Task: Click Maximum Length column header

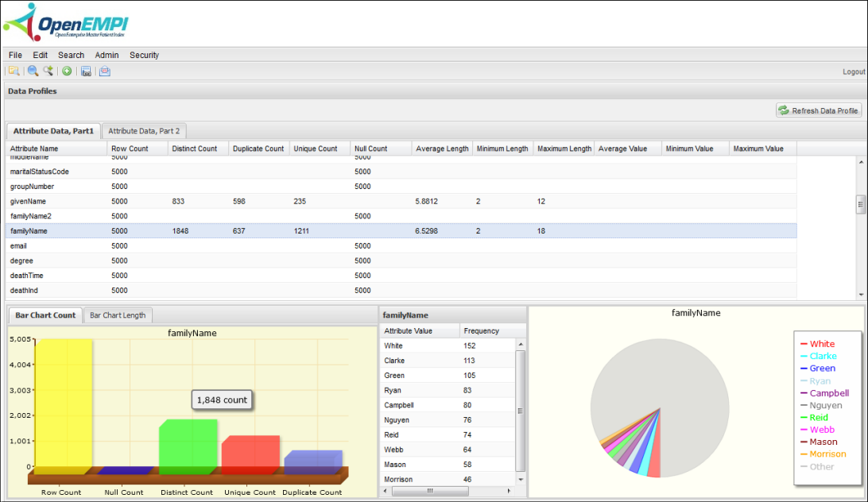Action: point(564,149)
